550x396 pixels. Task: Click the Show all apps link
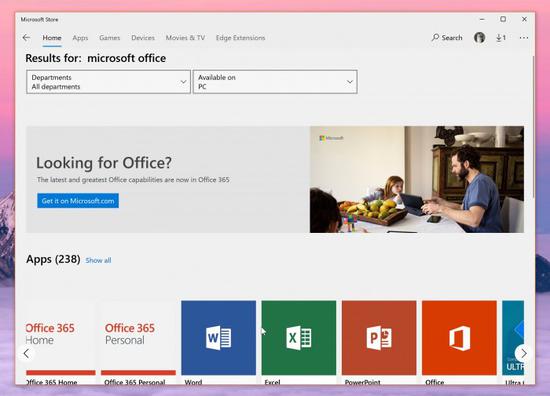point(98,260)
